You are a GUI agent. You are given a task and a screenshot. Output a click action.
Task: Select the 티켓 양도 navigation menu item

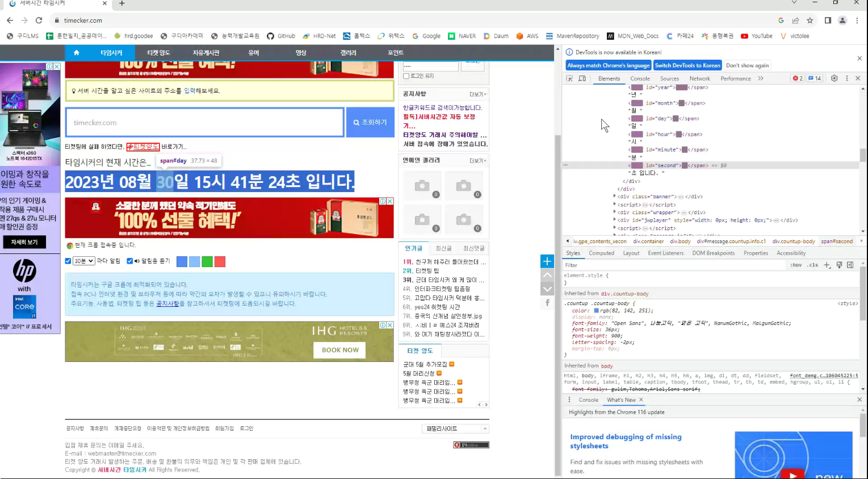pos(158,52)
